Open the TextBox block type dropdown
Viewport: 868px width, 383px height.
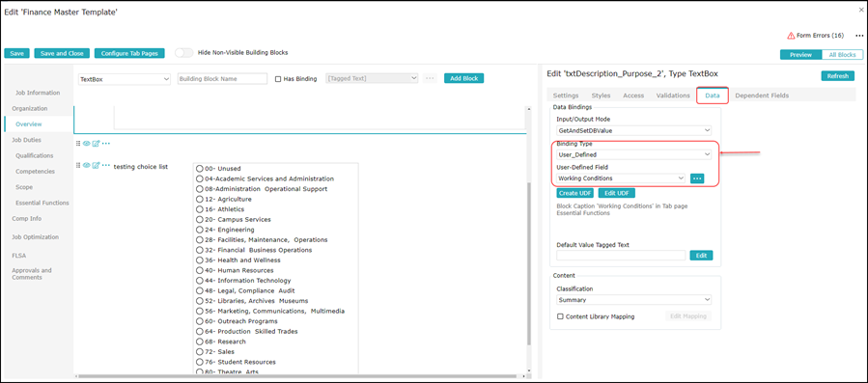point(124,79)
